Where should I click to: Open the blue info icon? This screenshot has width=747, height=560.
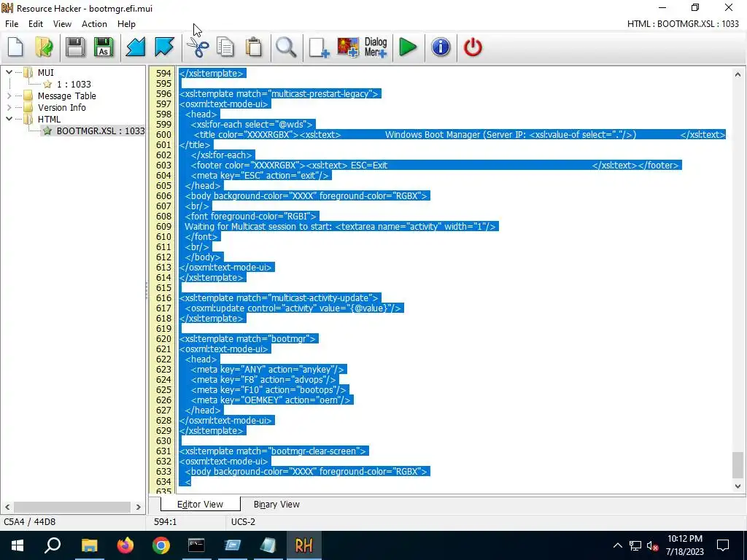[x=441, y=47]
